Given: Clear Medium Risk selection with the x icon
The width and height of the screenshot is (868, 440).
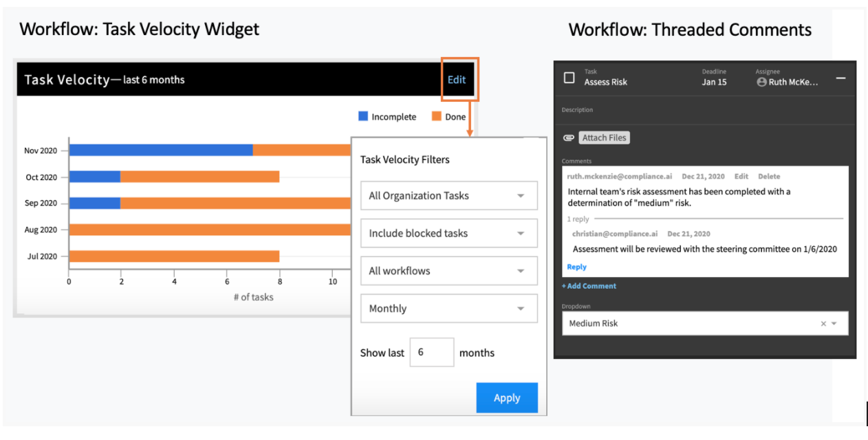Looking at the screenshot, I should tap(823, 324).
